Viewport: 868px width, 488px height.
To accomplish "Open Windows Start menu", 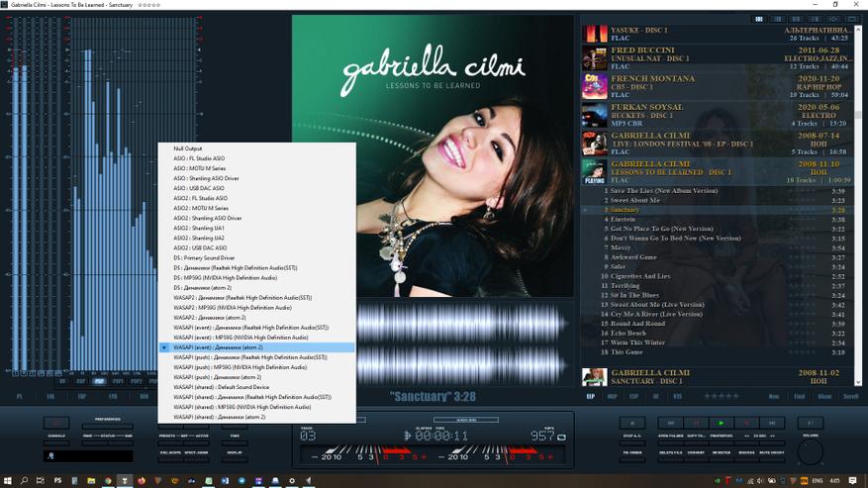I will (7, 481).
